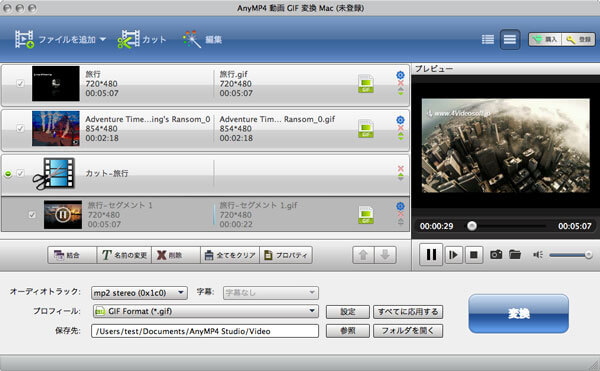Open settings gear for 旅行 row
Image resolution: width=600 pixels, height=371 pixels.
point(400,75)
